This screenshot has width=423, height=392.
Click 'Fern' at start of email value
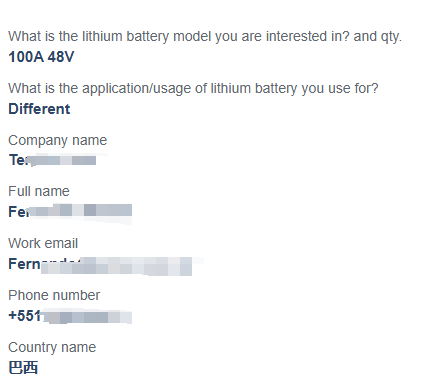(x=24, y=264)
